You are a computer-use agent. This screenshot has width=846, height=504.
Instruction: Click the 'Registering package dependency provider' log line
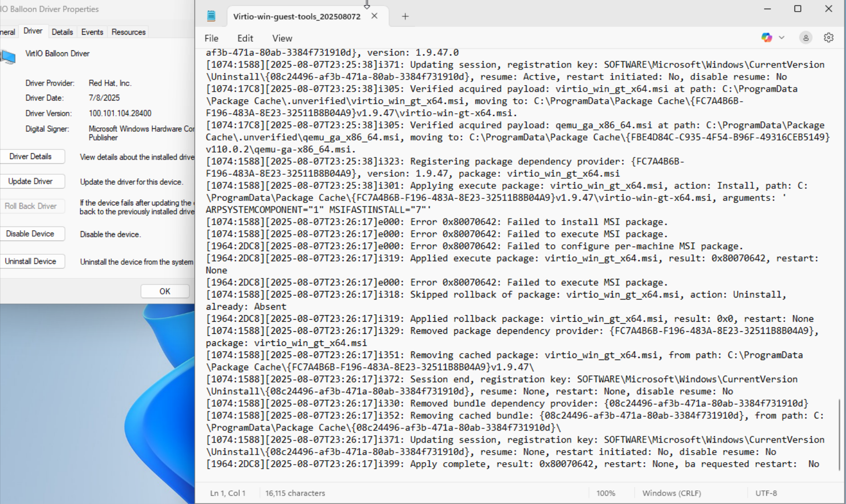445,168
